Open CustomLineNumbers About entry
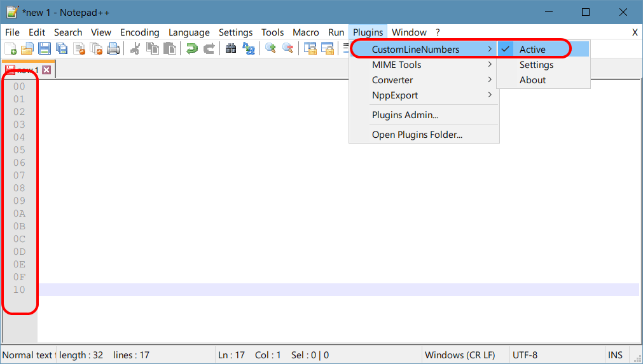Image resolution: width=643 pixels, height=364 pixels. point(543,80)
